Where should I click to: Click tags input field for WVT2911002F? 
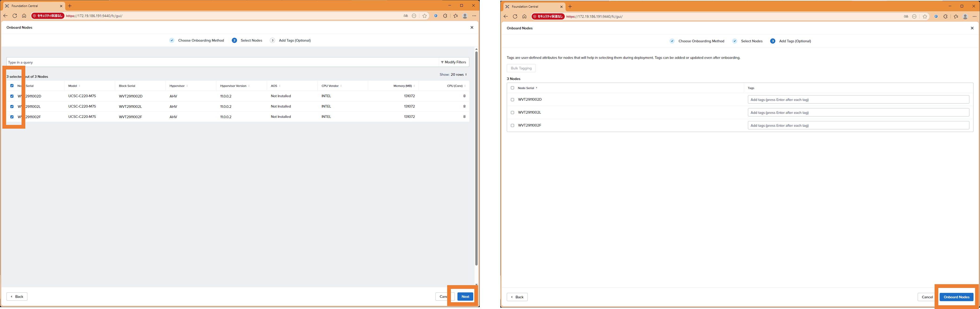point(858,125)
